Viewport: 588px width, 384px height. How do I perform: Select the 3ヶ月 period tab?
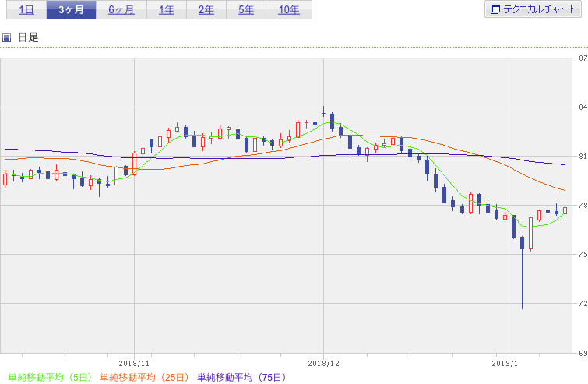coord(71,9)
